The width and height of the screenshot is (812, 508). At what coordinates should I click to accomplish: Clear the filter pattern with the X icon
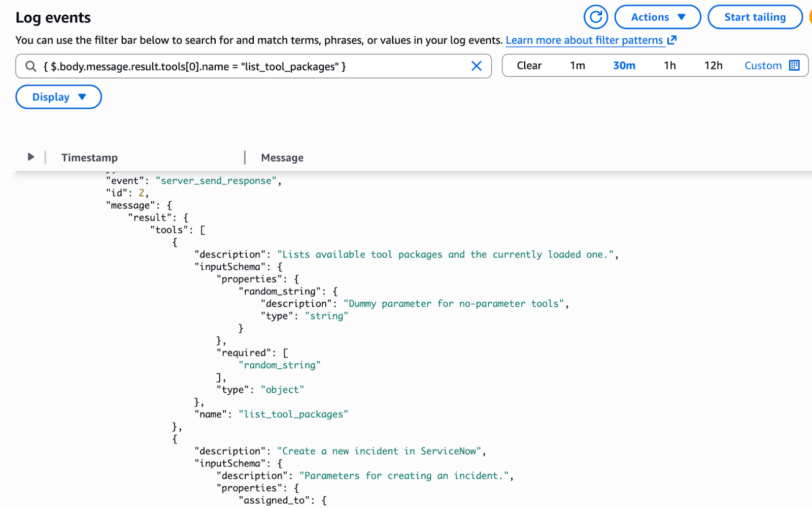pyautogui.click(x=476, y=66)
